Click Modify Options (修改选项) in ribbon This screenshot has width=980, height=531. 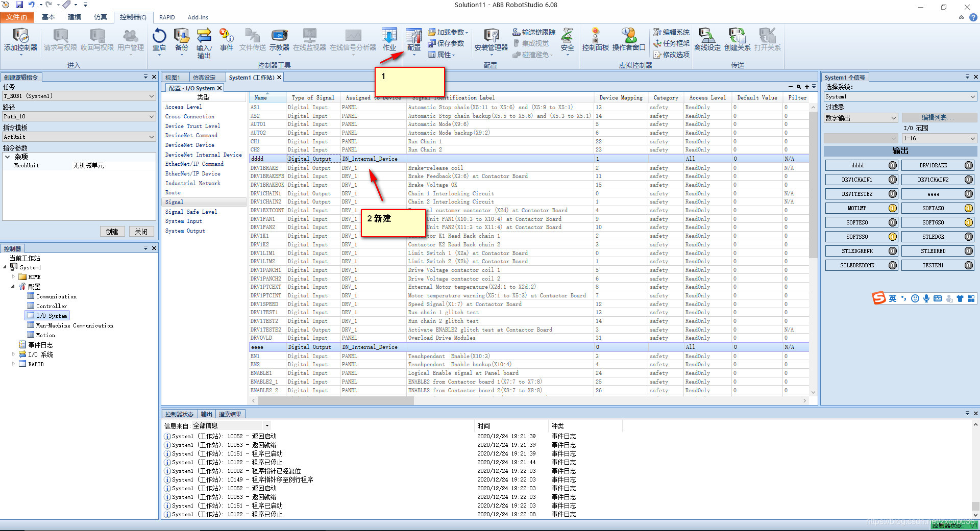click(672, 55)
